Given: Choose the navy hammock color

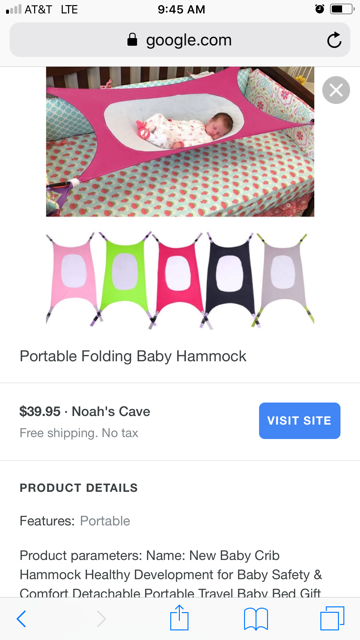Looking at the screenshot, I should [230, 280].
